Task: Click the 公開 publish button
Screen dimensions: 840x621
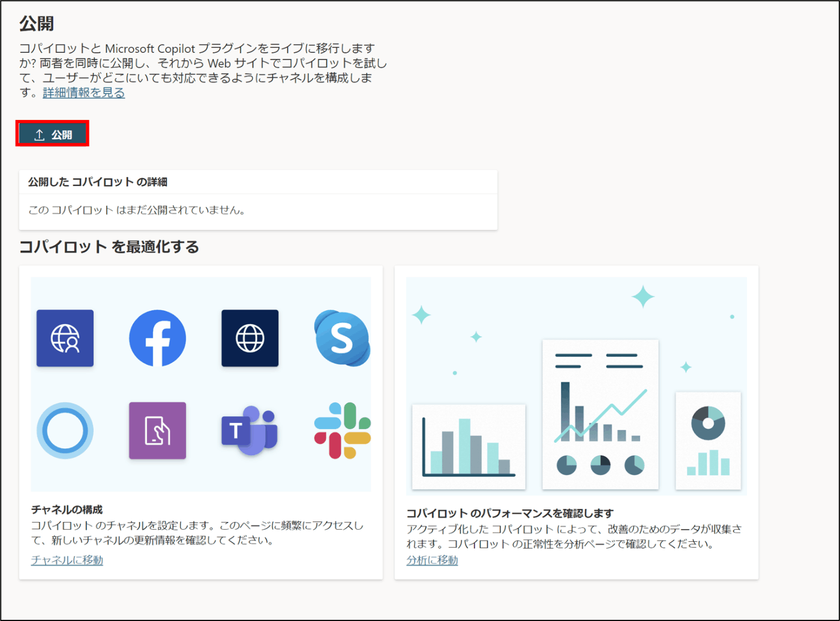Action: pyautogui.click(x=53, y=134)
